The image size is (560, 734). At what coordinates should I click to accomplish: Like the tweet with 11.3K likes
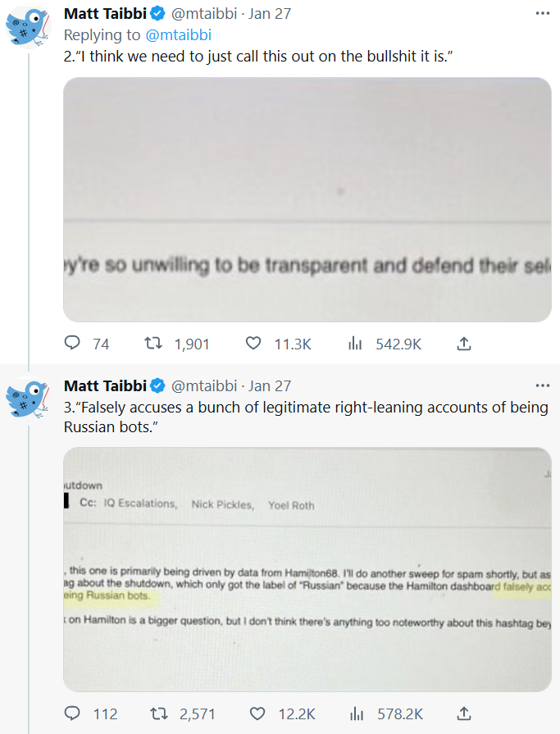(x=254, y=344)
